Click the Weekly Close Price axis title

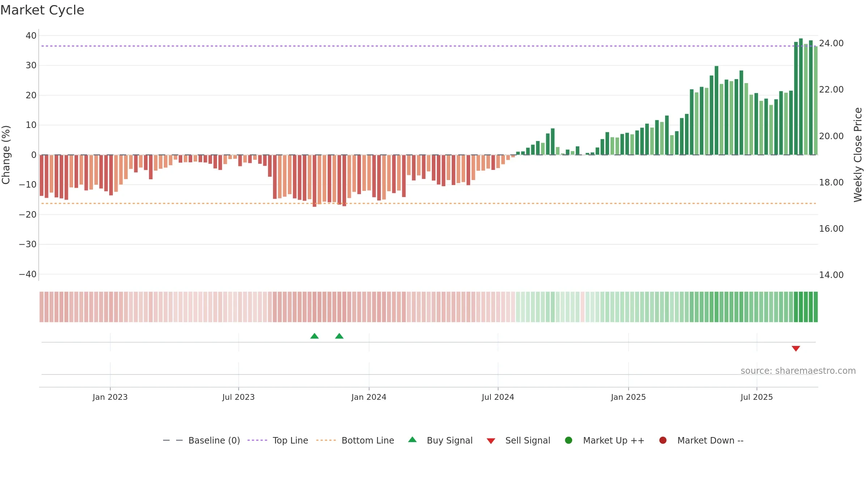858,155
